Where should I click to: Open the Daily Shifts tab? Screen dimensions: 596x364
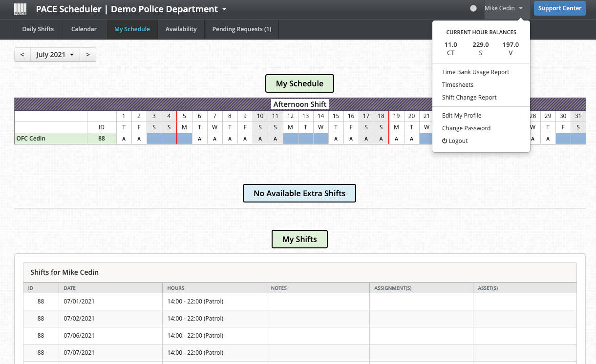coord(38,29)
